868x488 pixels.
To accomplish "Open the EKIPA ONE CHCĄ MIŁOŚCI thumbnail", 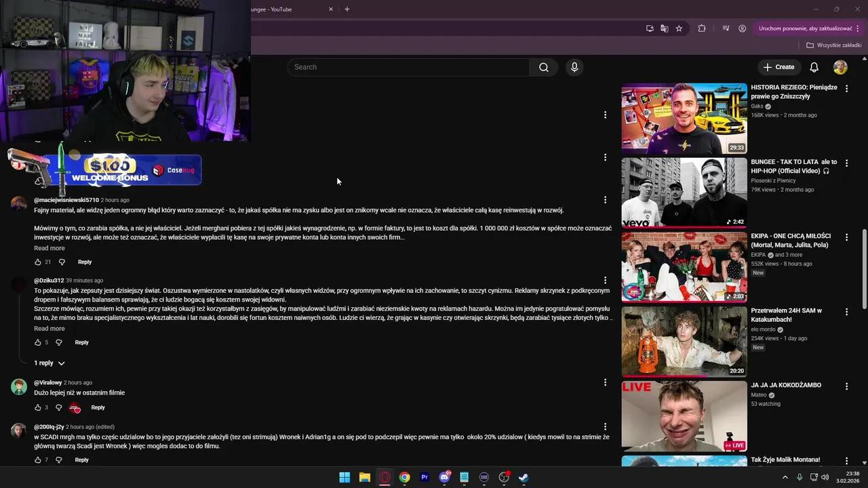I will coord(684,267).
